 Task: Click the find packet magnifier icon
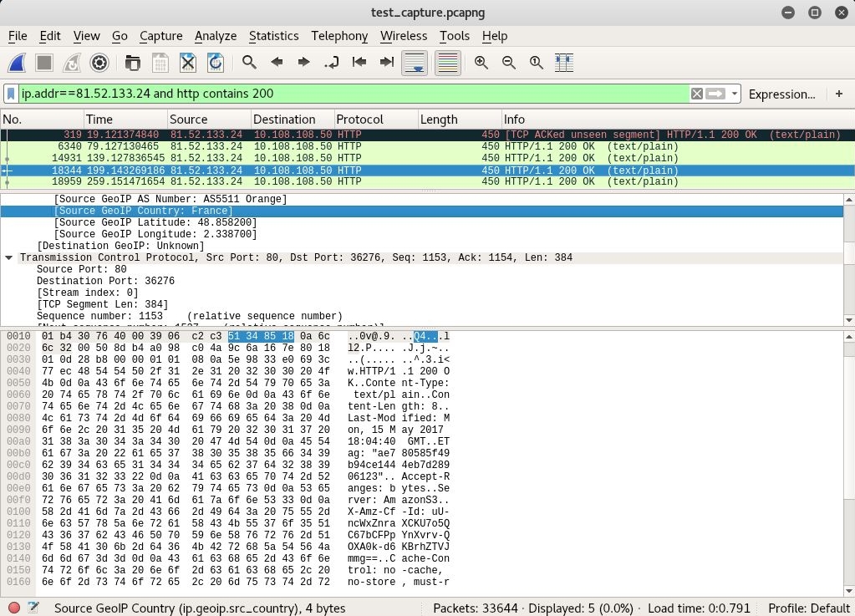(x=249, y=63)
